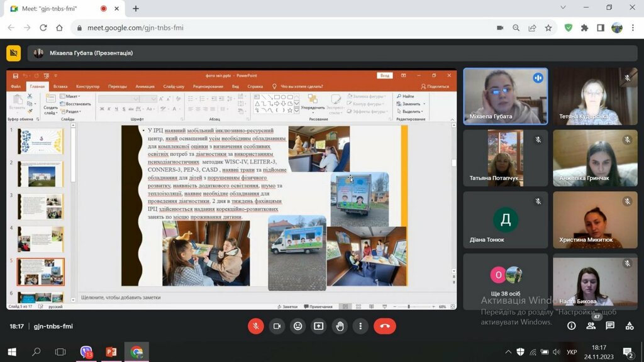The image size is (644, 362).
Task: Click the meet.google.com address bar
Action: point(252,28)
